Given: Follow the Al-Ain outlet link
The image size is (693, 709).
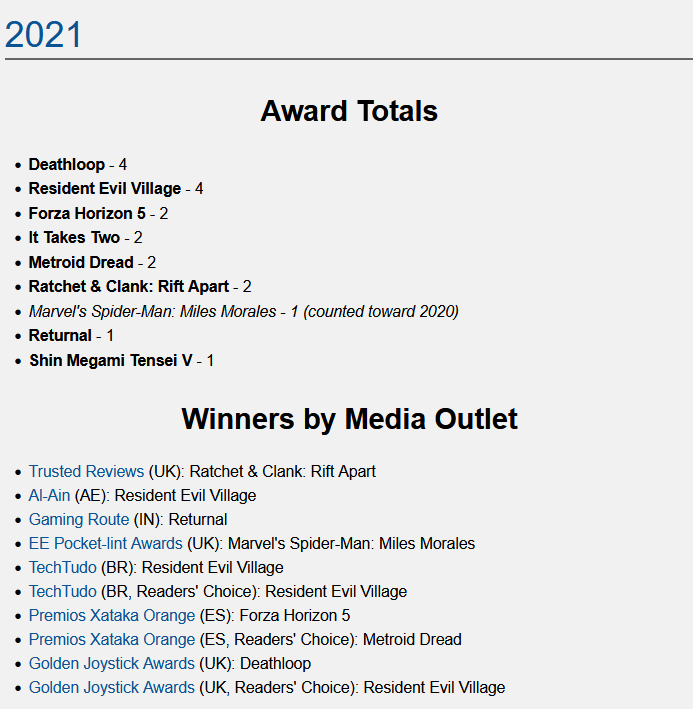Looking at the screenshot, I should (49, 496).
